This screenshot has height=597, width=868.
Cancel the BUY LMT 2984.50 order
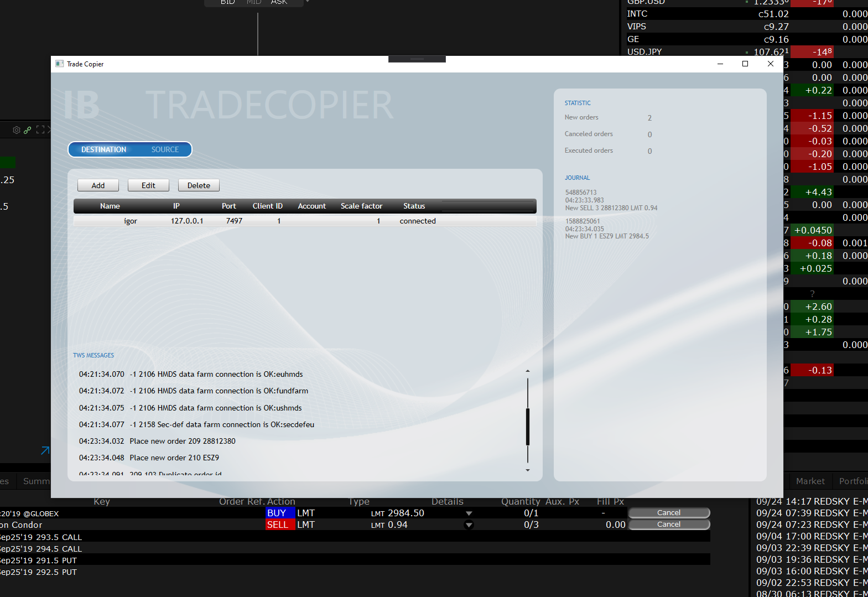tap(669, 513)
